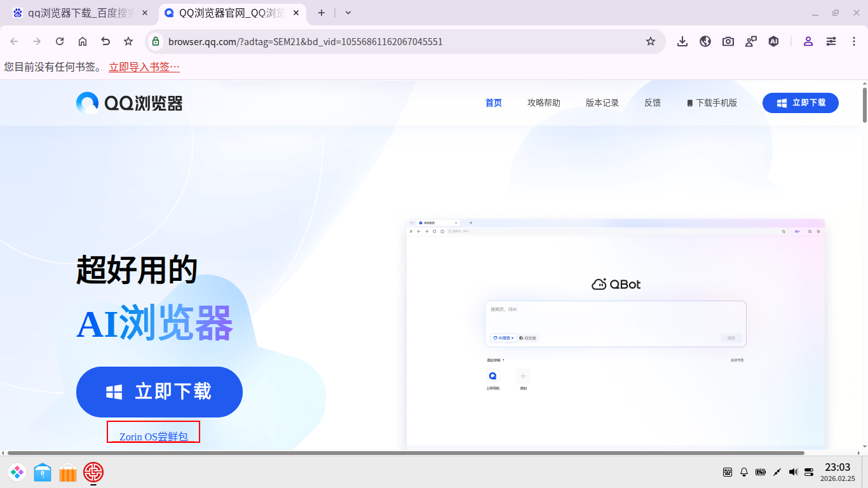
Task: Open the control center toggles tray icon
Action: click(x=809, y=472)
